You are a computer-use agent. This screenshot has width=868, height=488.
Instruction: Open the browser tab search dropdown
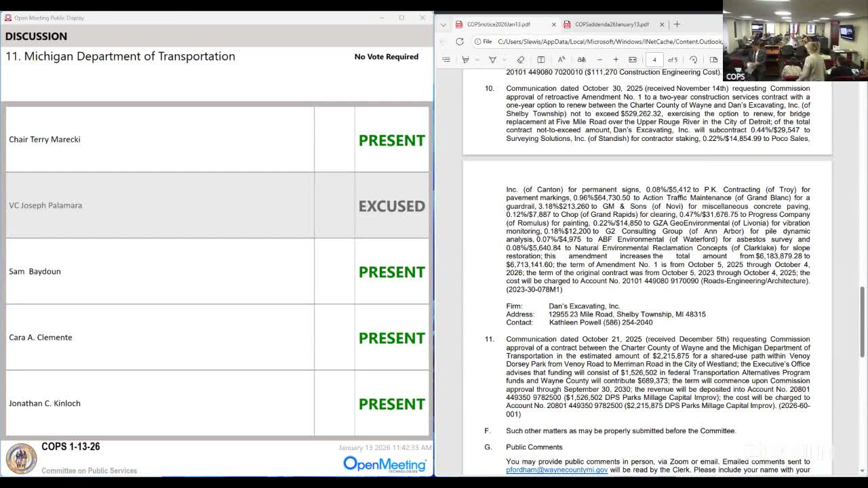point(443,24)
